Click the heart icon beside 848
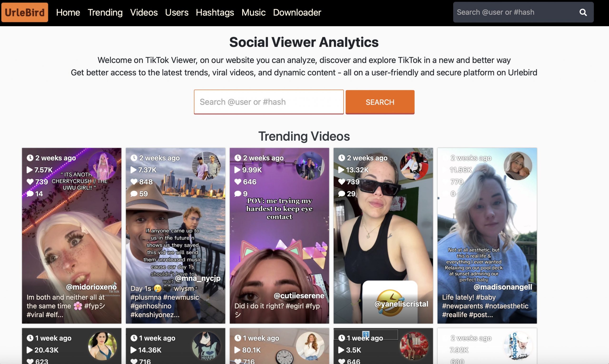609x364 pixels. click(x=134, y=182)
